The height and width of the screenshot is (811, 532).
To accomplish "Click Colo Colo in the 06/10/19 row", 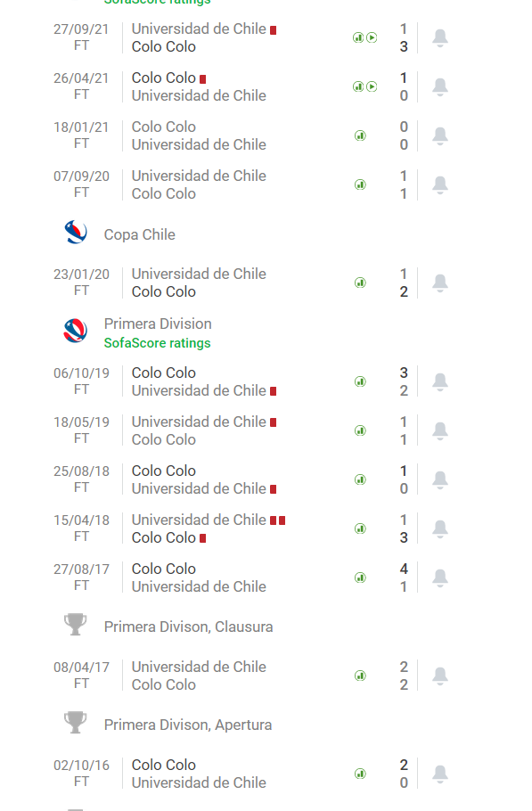I will [x=163, y=372].
